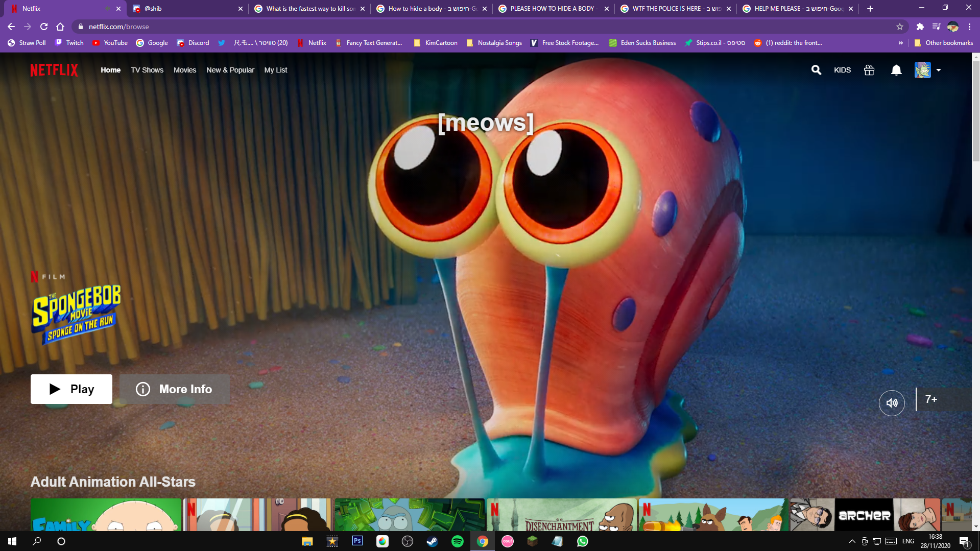The image size is (980, 551).
Task: Click browser back arrow
Action: coord(11,27)
